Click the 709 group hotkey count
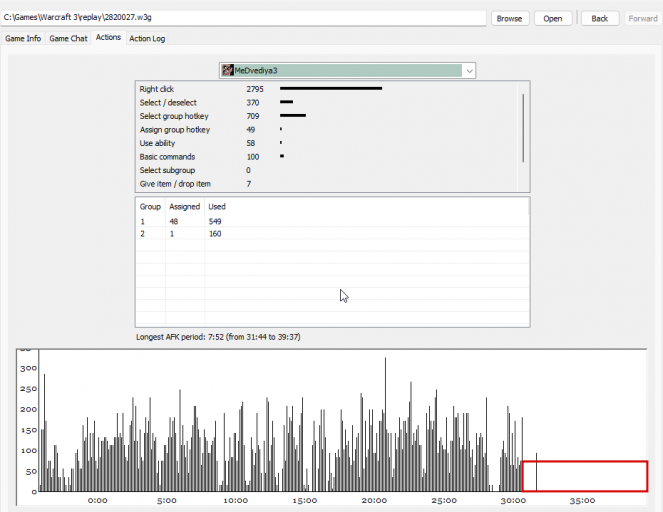 click(253, 116)
